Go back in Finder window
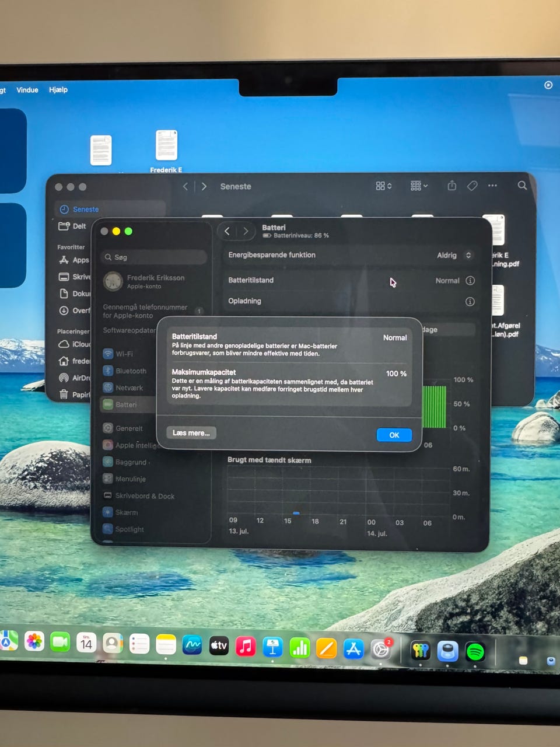The width and height of the screenshot is (560, 747). click(x=185, y=187)
